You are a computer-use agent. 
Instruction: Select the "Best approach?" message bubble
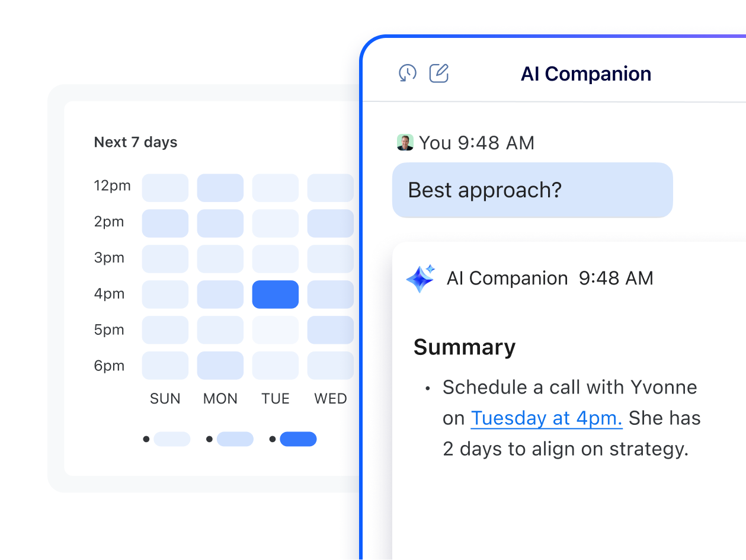[x=532, y=190]
